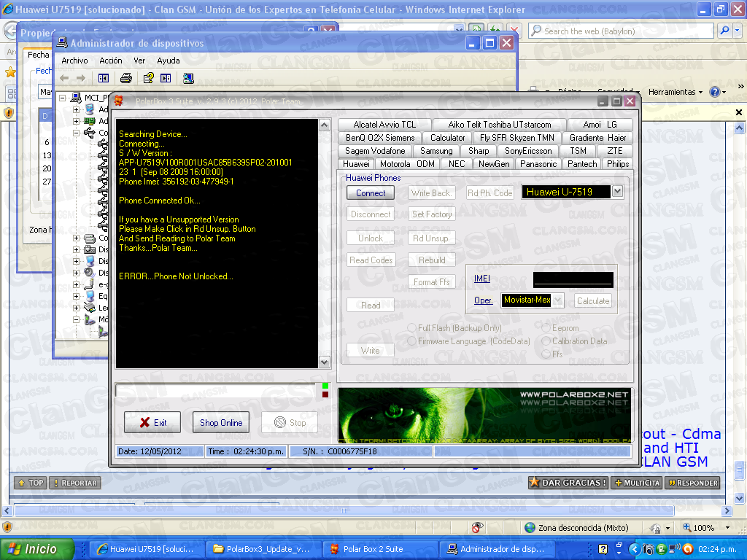Click the privacy blocked-eye icon in IE status bar
This screenshot has width=747, height=560.
coord(476,527)
